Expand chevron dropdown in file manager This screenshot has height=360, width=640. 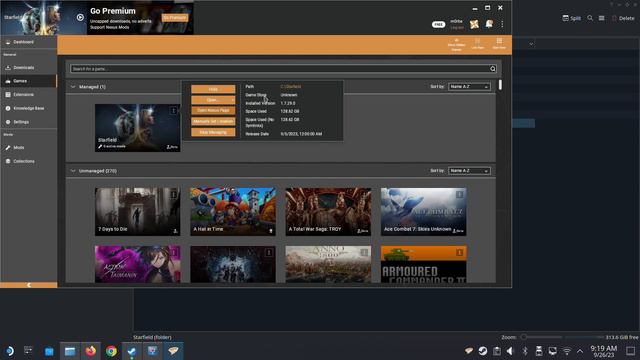531,44
